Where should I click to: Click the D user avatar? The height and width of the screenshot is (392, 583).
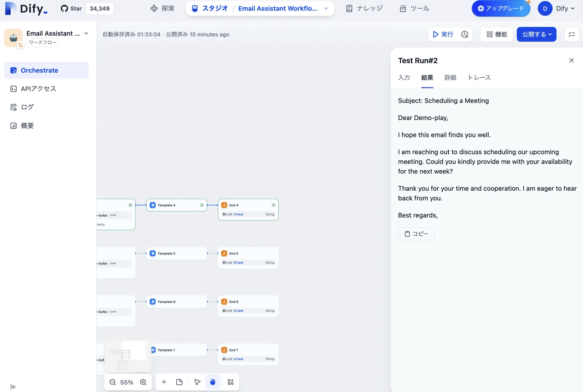coord(545,8)
